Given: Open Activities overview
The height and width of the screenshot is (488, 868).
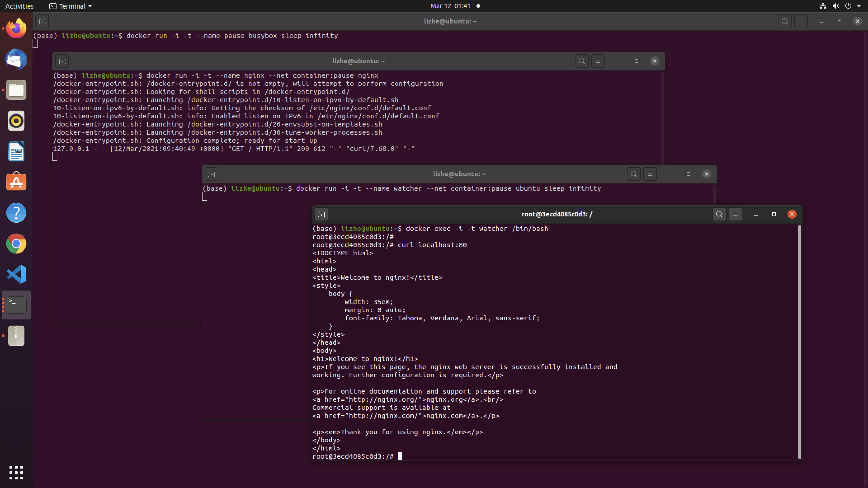Looking at the screenshot, I should [19, 6].
